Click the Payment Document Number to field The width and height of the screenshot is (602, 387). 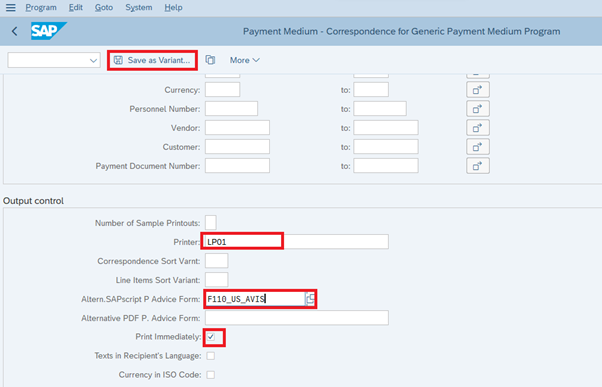386,165
